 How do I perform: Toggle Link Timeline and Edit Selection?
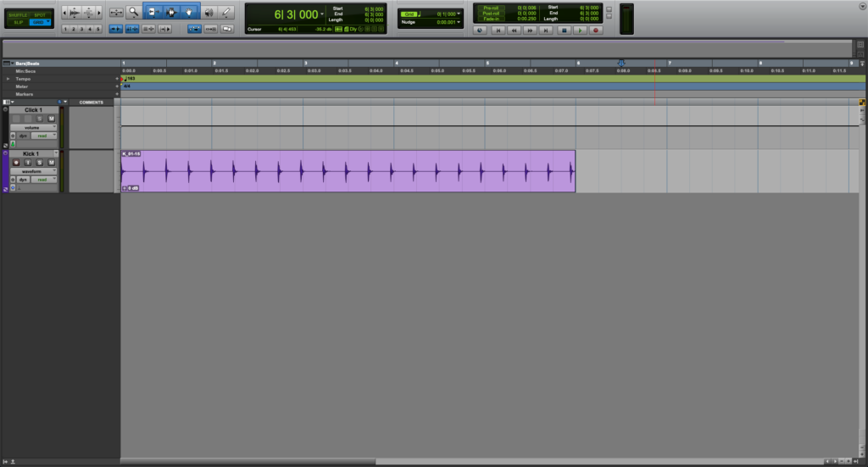tap(132, 29)
